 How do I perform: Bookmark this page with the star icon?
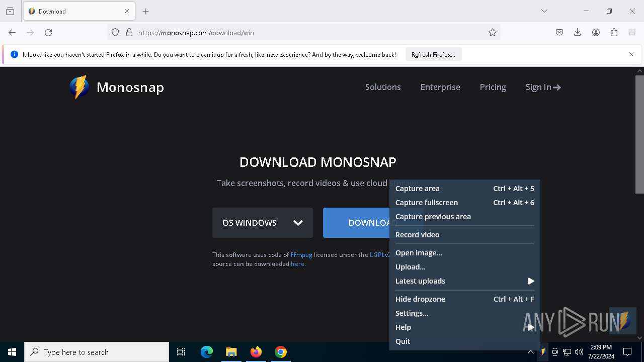[x=493, y=33]
